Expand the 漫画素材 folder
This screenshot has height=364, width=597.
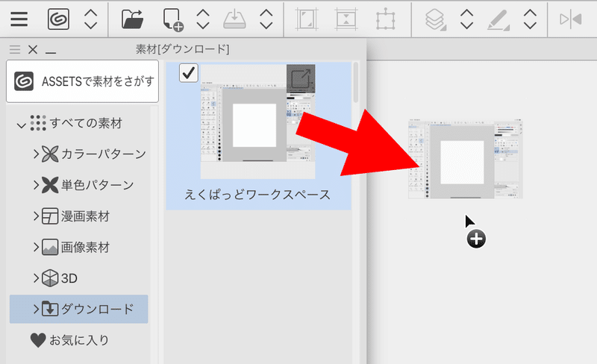(36, 216)
